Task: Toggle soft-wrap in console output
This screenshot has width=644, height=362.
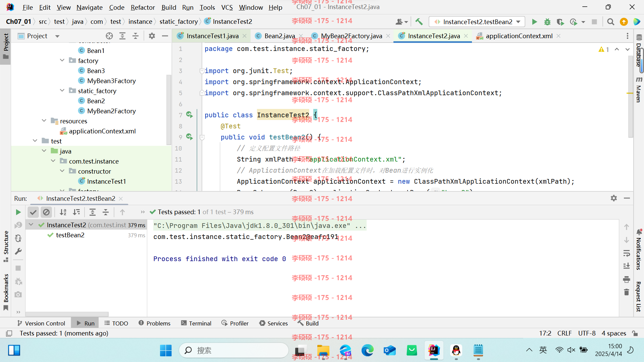Action: click(x=626, y=253)
